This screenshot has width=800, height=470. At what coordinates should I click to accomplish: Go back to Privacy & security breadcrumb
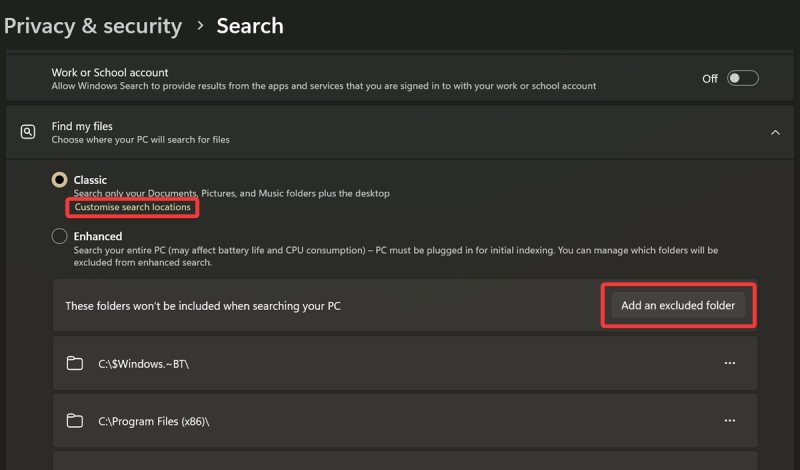(x=92, y=26)
